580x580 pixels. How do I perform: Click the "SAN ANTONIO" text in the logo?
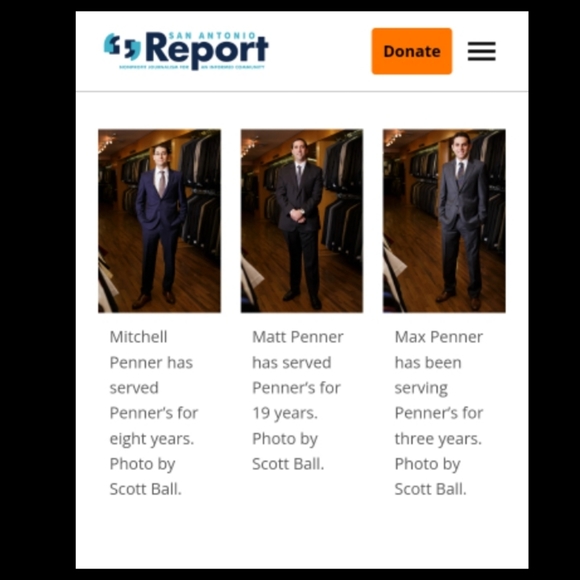click(x=212, y=36)
